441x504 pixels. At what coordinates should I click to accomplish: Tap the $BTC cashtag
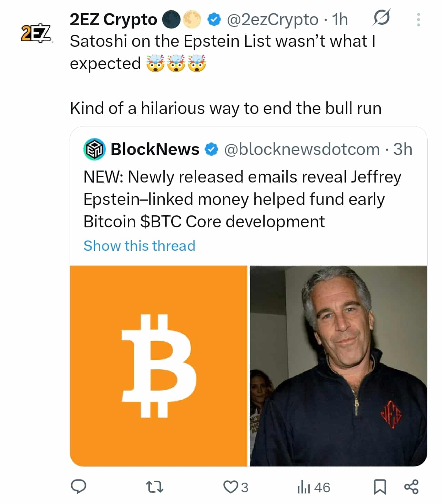pos(161,222)
